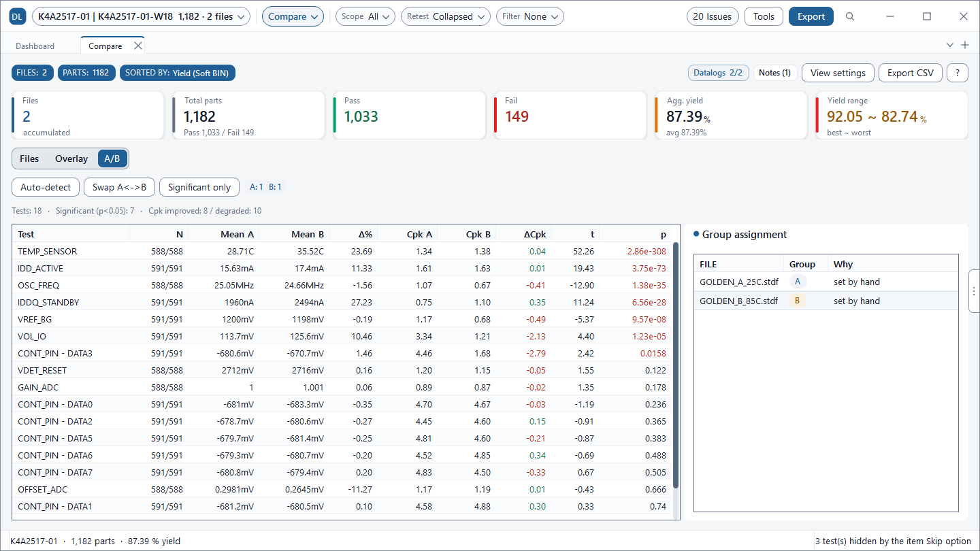Click the Fail 149 summary card

coord(570,115)
